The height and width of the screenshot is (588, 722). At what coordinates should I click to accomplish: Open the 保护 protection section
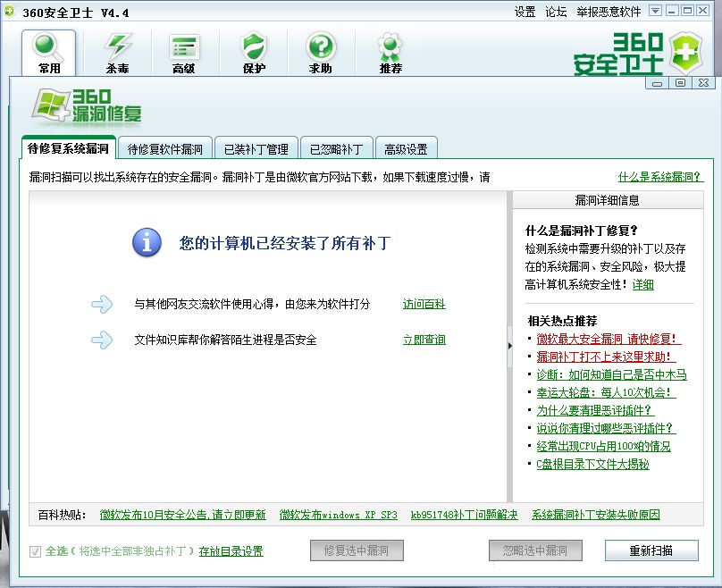tap(254, 53)
